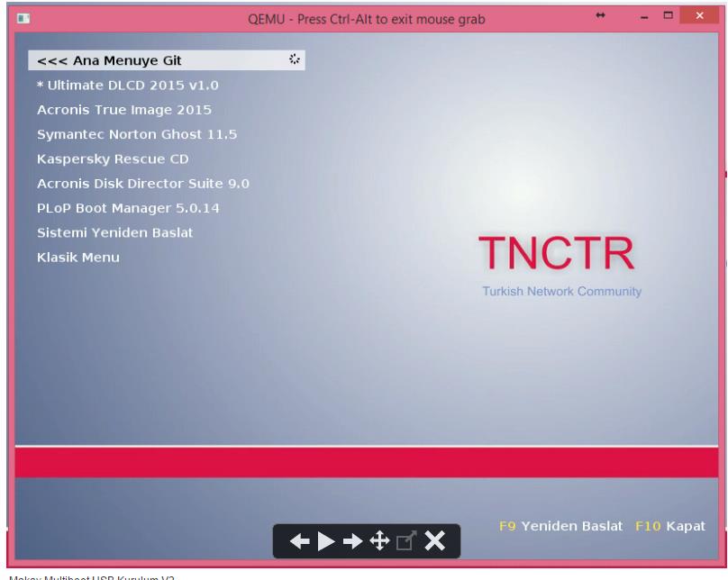
Task: Go to next image with the right arrow
Action: (352, 541)
